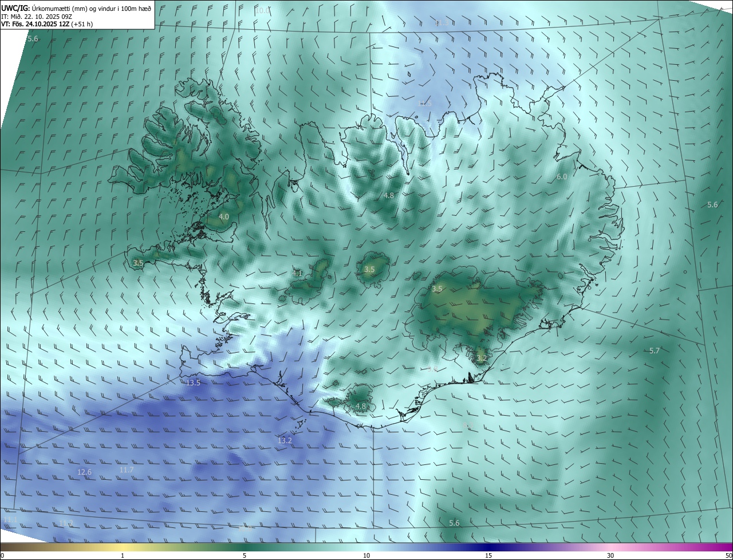Click the 3.2 value label near the southeast coast
The image size is (733, 560).
(482, 358)
